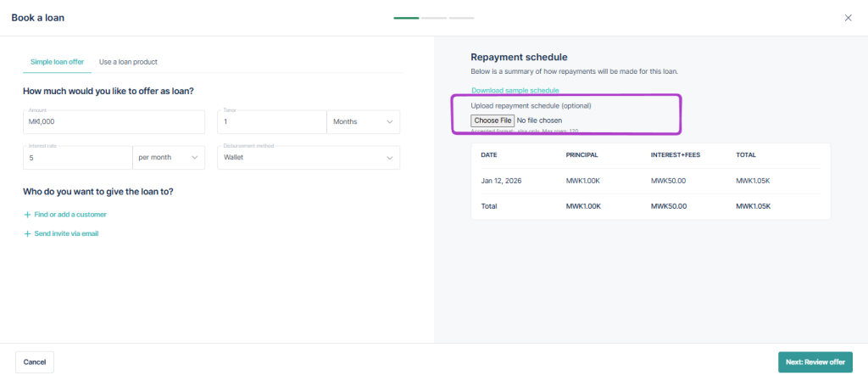This screenshot has width=868, height=381.
Task: Open the Disbursement method Wallet dropdown
Action: tap(309, 158)
